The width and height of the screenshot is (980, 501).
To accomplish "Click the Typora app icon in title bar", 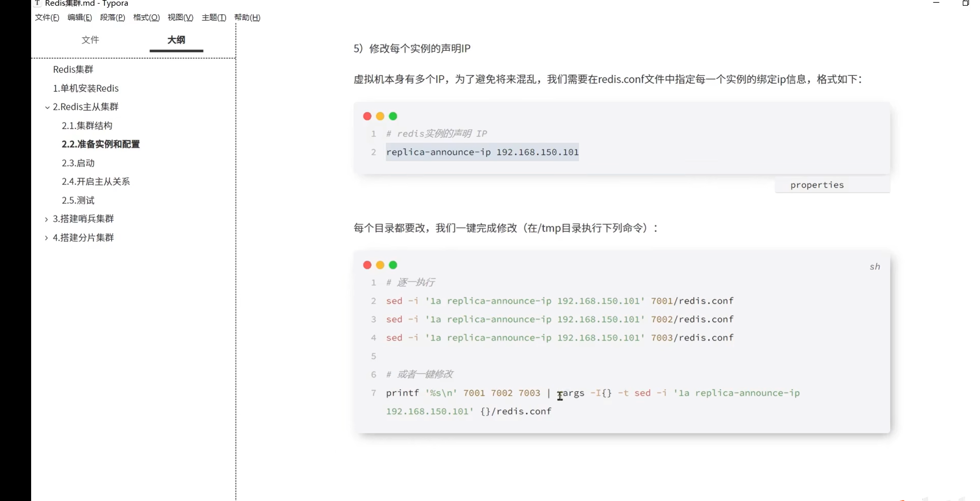I will tap(37, 3).
